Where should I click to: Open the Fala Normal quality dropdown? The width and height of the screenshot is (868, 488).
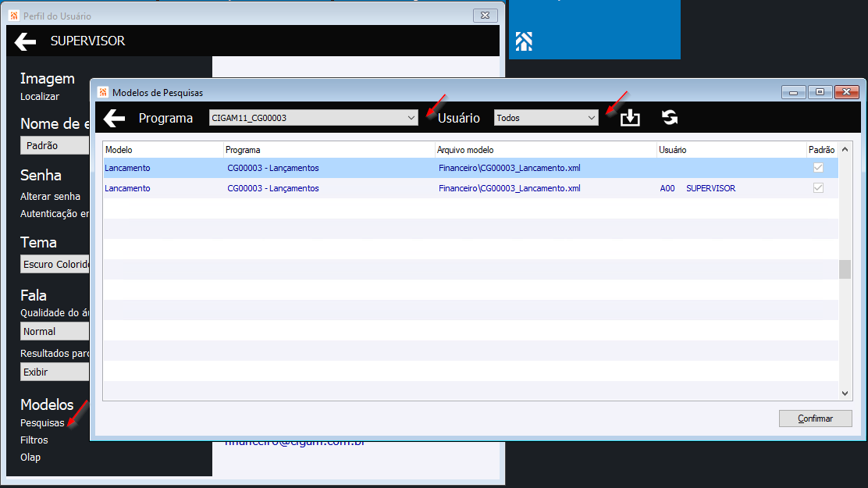[x=55, y=331]
